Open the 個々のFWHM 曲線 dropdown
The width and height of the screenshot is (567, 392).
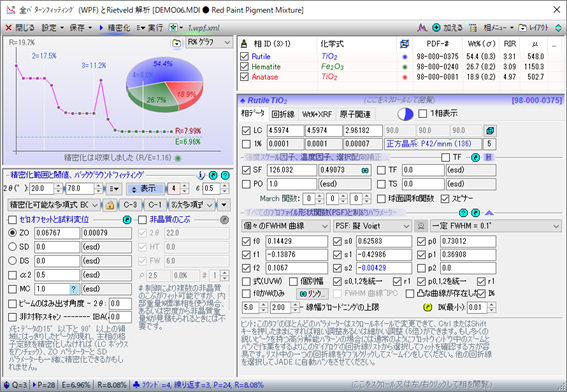[x=285, y=226]
